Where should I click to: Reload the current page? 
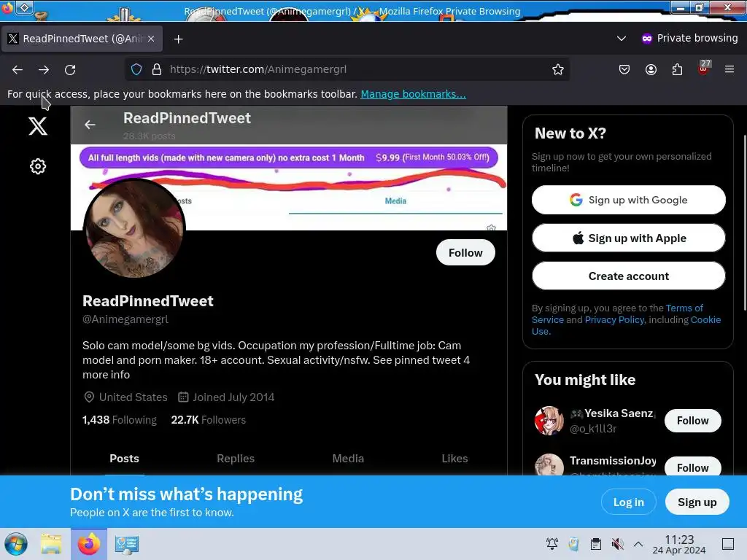[x=70, y=69]
